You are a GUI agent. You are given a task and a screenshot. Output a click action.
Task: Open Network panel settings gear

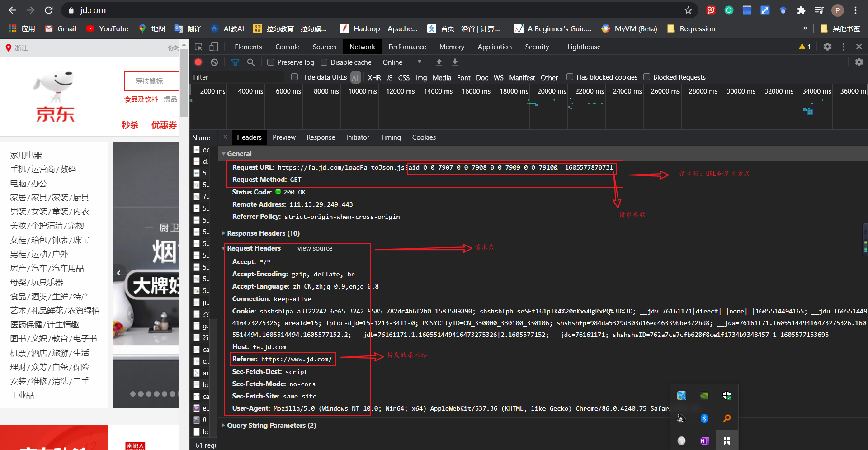tap(859, 62)
